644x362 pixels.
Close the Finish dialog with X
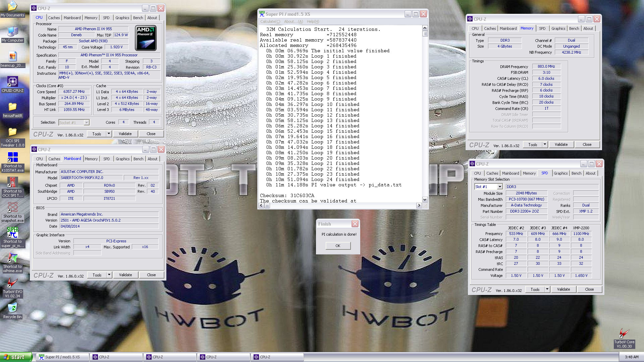[355, 224]
